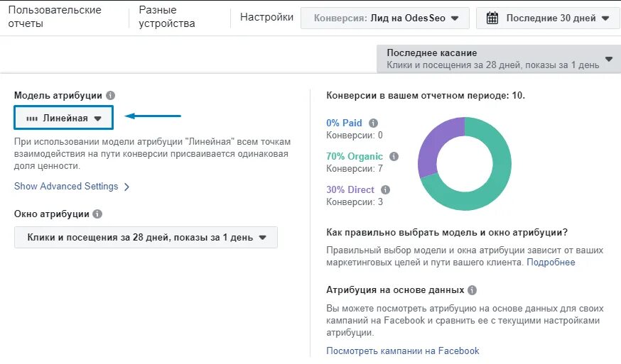Open the Настройки tab
Image resolution: width=621 pixels, height=364 pixels.
click(x=266, y=17)
